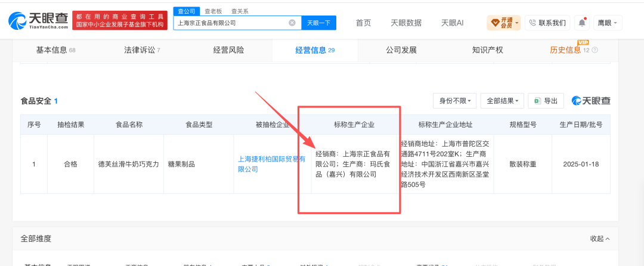
Task: Click the 2025-01-18 production date cell
Action: (581, 164)
